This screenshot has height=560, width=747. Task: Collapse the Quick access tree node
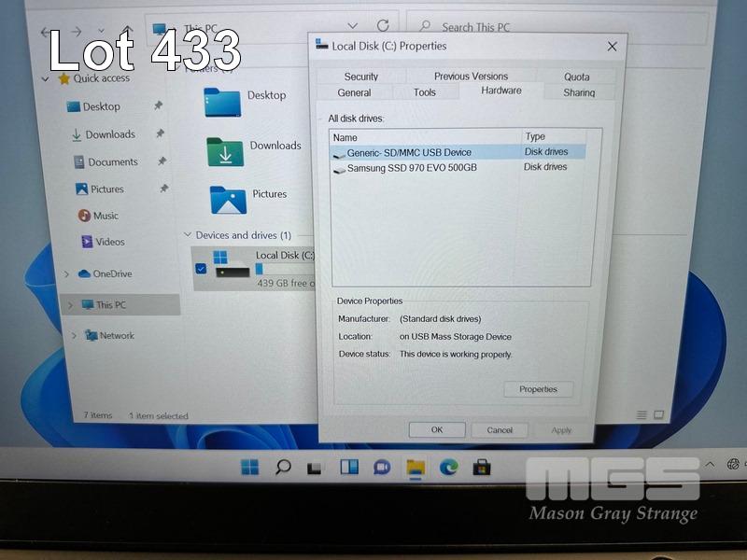45,79
